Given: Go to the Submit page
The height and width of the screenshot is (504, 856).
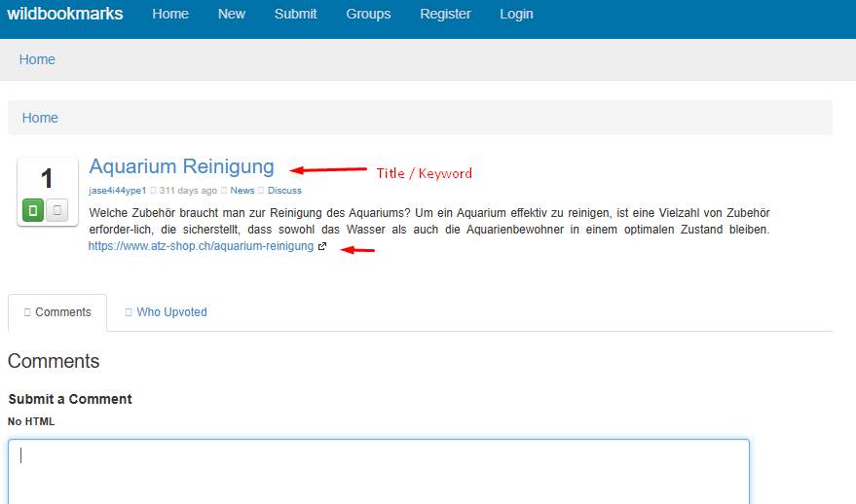Looking at the screenshot, I should [x=295, y=14].
